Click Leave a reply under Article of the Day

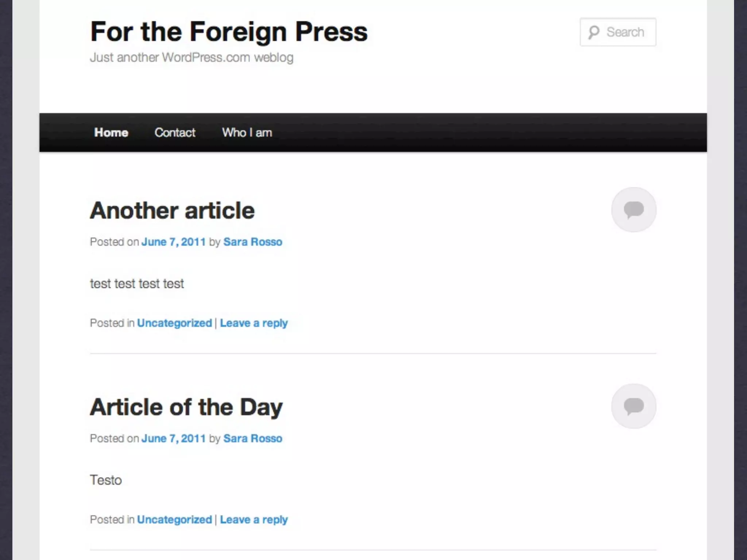pos(253,520)
